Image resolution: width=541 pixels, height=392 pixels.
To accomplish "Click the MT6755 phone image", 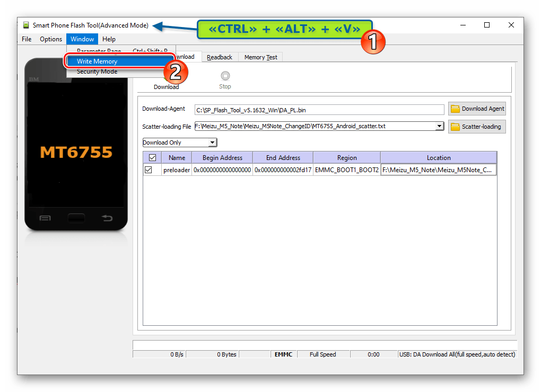I will [x=76, y=145].
